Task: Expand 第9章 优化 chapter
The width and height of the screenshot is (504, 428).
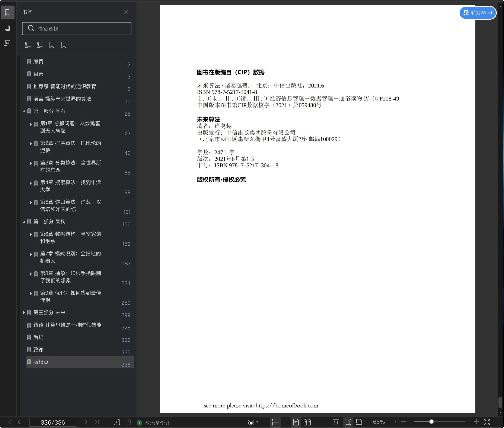Action: coord(31,294)
